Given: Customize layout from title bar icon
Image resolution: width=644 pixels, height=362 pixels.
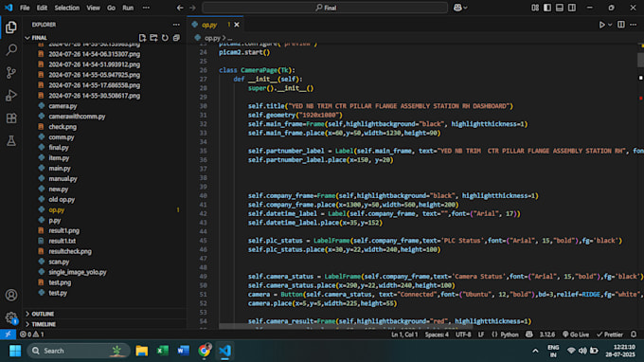Looking at the screenshot, I should click(x=535, y=8).
